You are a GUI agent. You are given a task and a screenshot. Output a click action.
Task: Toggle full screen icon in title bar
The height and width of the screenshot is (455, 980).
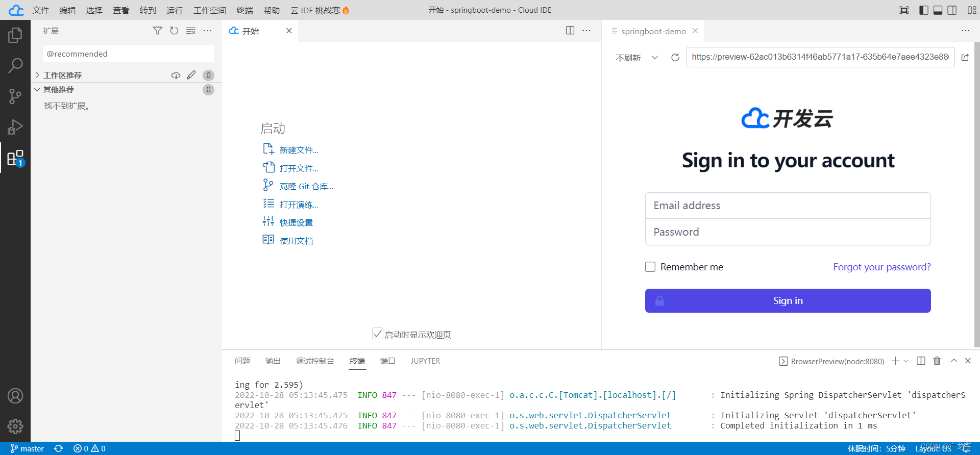point(904,10)
